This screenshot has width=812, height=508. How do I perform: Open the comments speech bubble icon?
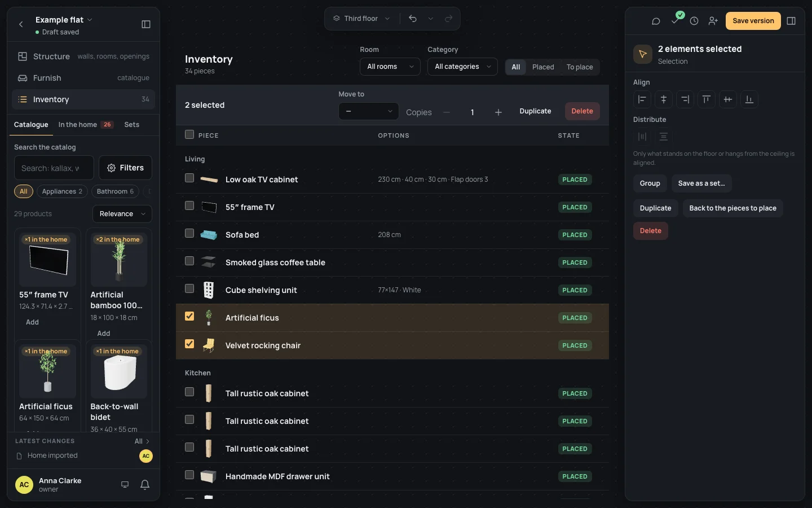656,21
